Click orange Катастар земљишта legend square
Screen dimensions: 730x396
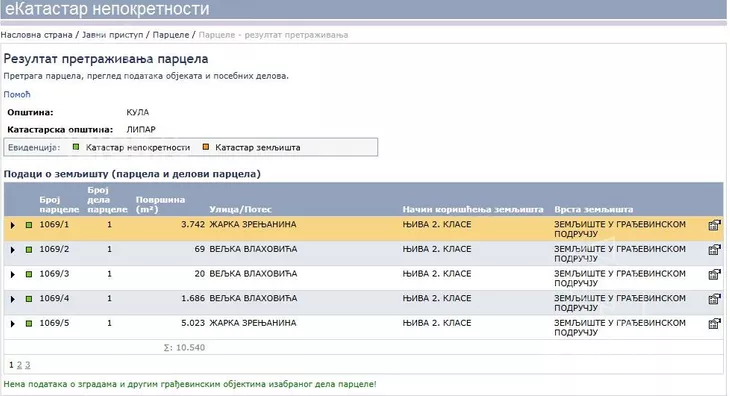click(x=206, y=147)
